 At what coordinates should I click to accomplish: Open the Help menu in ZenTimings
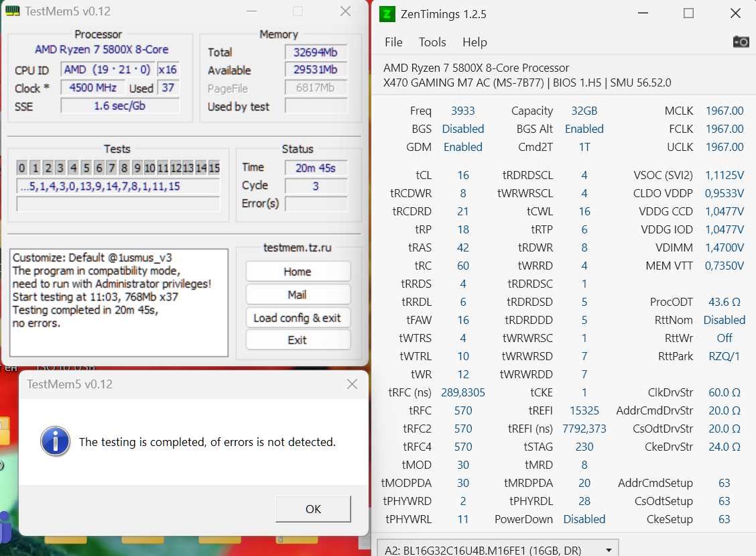coord(475,42)
